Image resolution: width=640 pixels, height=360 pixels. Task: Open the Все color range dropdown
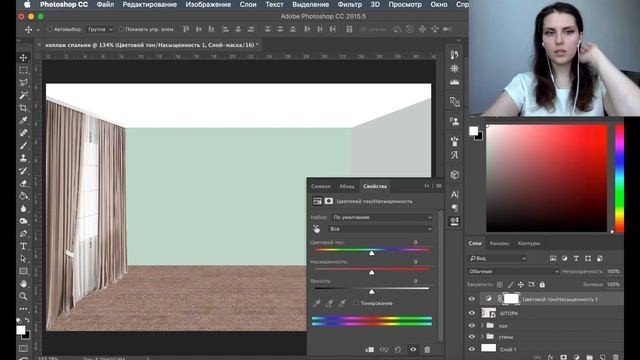[380, 229]
